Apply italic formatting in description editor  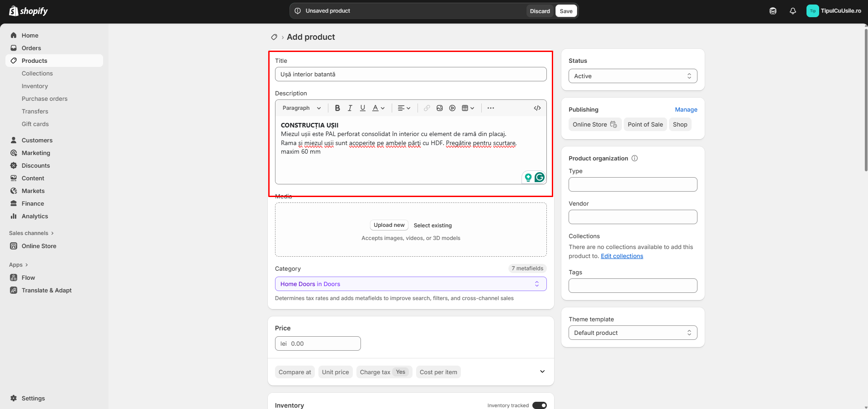pyautogui.click(x=350, y=108)
